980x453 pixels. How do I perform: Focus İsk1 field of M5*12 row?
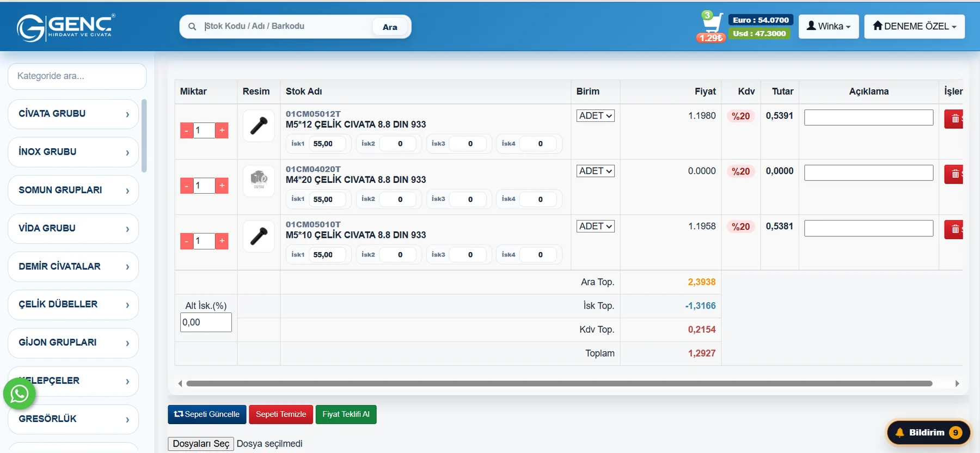[x=327, y=144]
